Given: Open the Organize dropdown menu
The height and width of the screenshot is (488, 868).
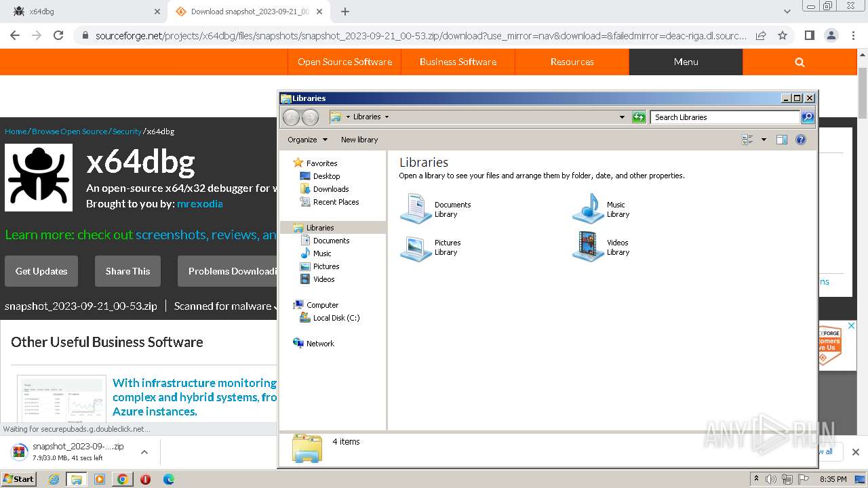Looking at the screenshot, I should 307,140.
